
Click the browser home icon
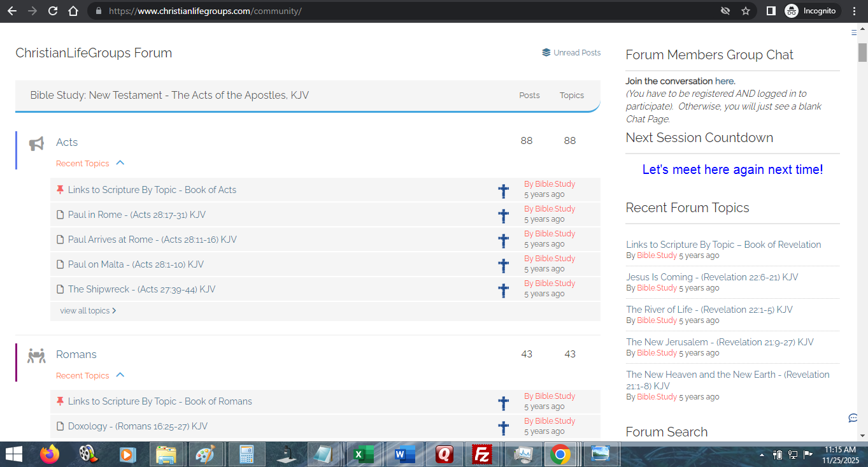click(x=73, y=11)
